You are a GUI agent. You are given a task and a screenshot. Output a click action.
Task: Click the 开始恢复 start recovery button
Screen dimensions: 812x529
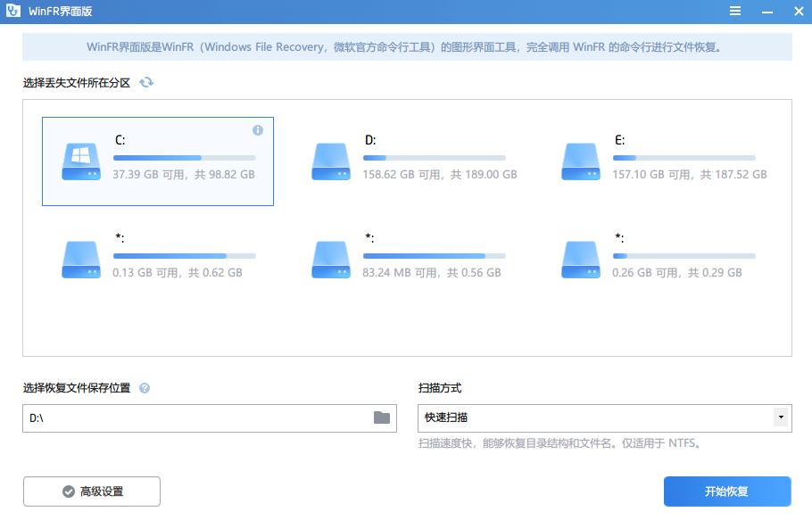(727, 492)
